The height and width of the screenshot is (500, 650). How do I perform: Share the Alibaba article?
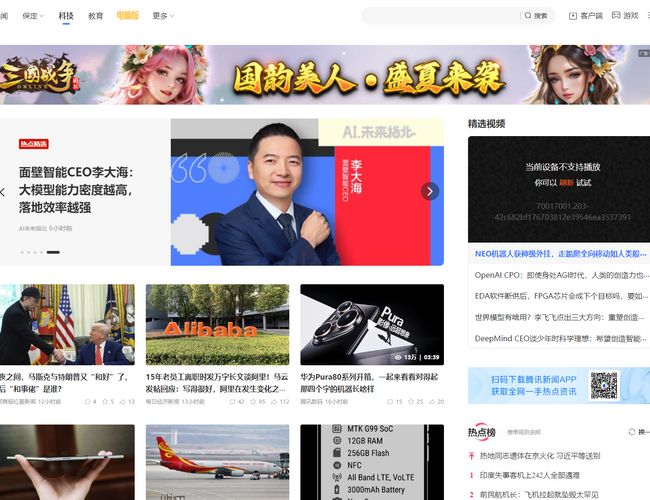click(x=274, y=402)
